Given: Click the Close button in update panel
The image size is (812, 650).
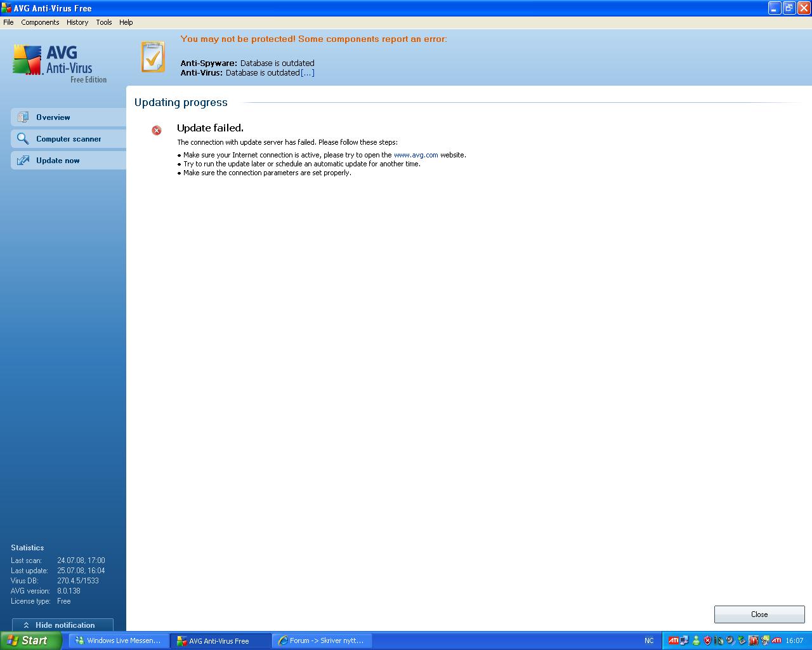Looking at the screenshot, I should click(x=759, y=614).
